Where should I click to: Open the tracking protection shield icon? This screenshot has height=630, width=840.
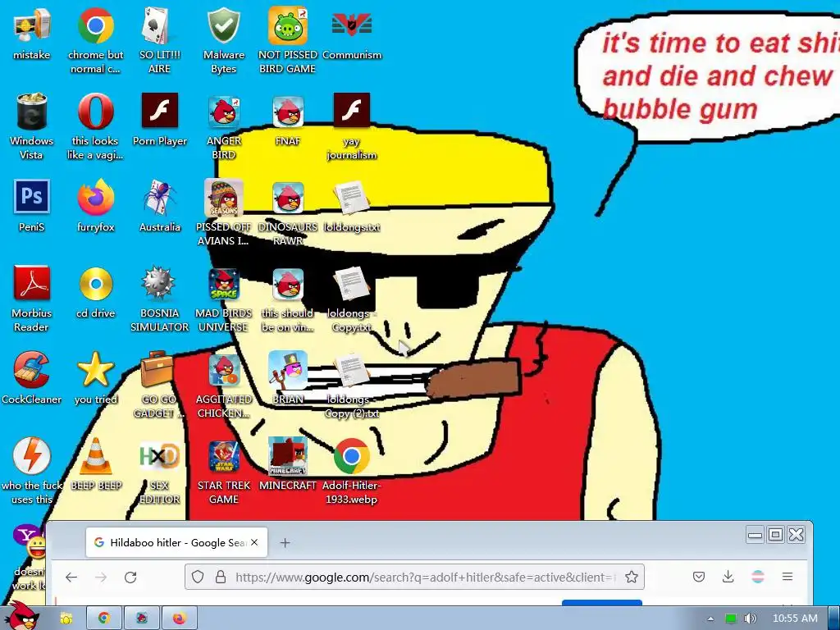coord(198,577)
